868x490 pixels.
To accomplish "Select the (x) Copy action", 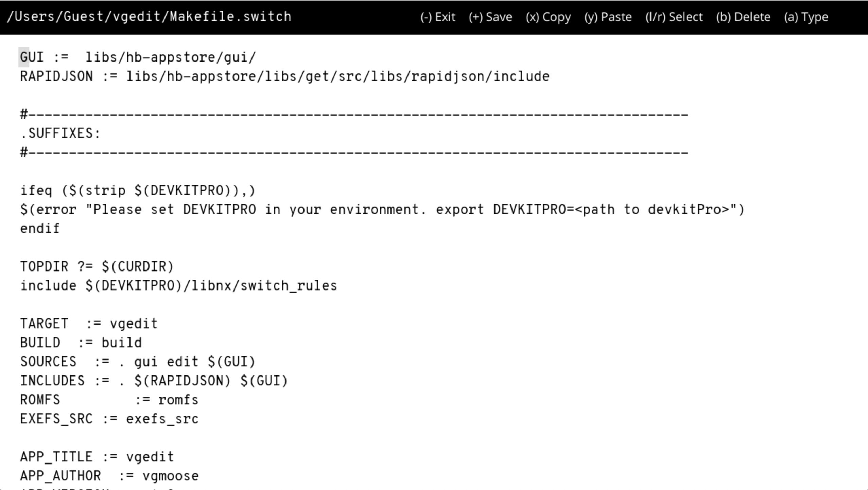I will coord(548,17).
